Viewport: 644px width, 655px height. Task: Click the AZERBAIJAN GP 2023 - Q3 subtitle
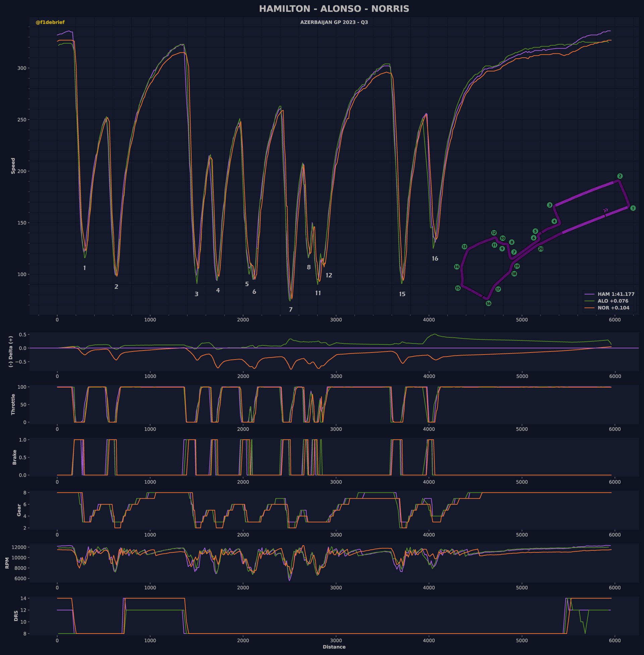pyautogui.click(x=334, y=22)
